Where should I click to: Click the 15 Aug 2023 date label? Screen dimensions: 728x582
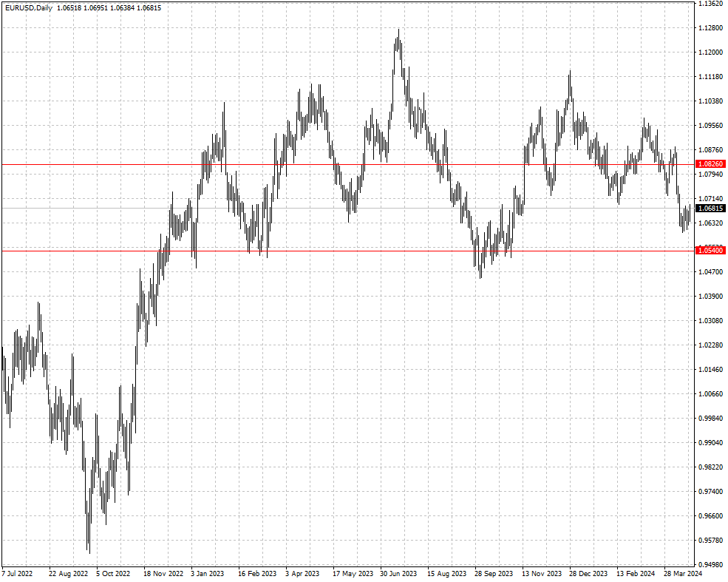click(446, 574)
